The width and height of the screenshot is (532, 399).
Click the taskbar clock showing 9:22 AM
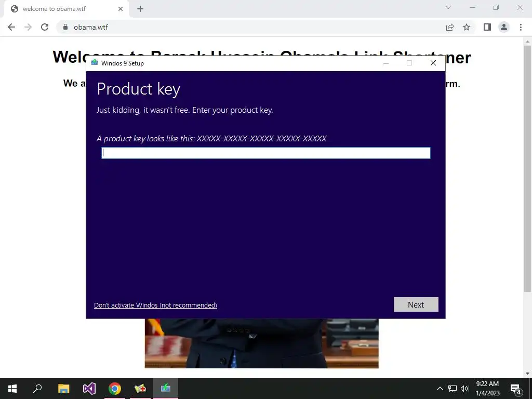pos(487,389)
